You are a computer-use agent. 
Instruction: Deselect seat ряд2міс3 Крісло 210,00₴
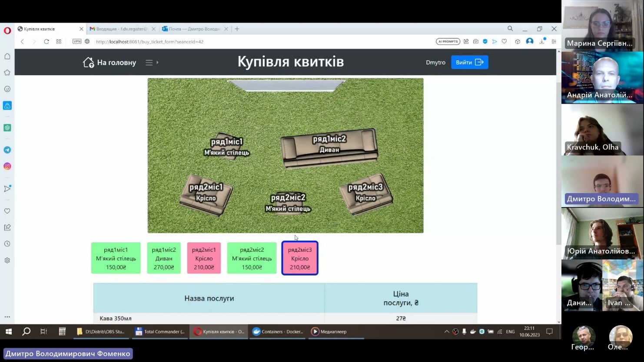[x=300, y=258]
